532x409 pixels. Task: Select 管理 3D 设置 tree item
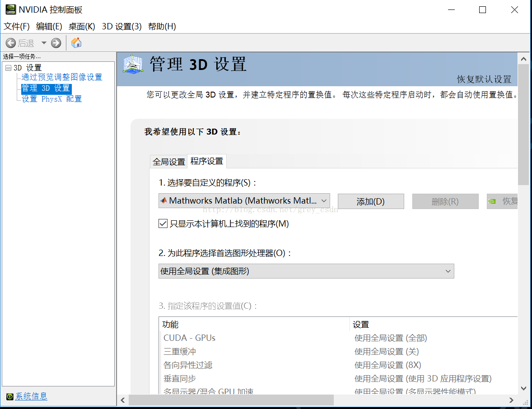pos(46,88)
